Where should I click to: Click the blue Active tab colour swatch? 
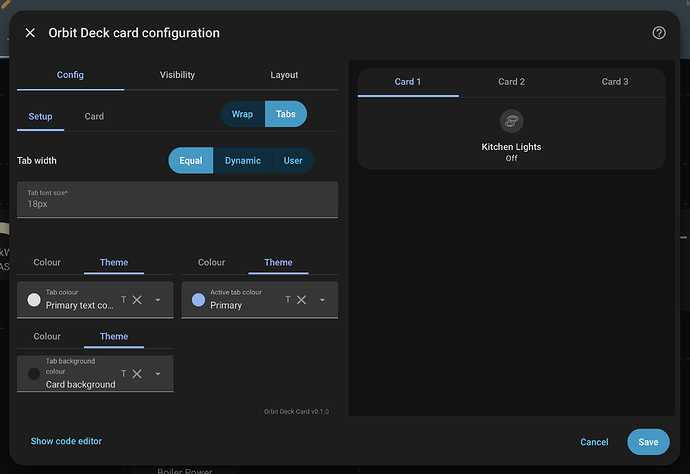click(x=198, y=300)
